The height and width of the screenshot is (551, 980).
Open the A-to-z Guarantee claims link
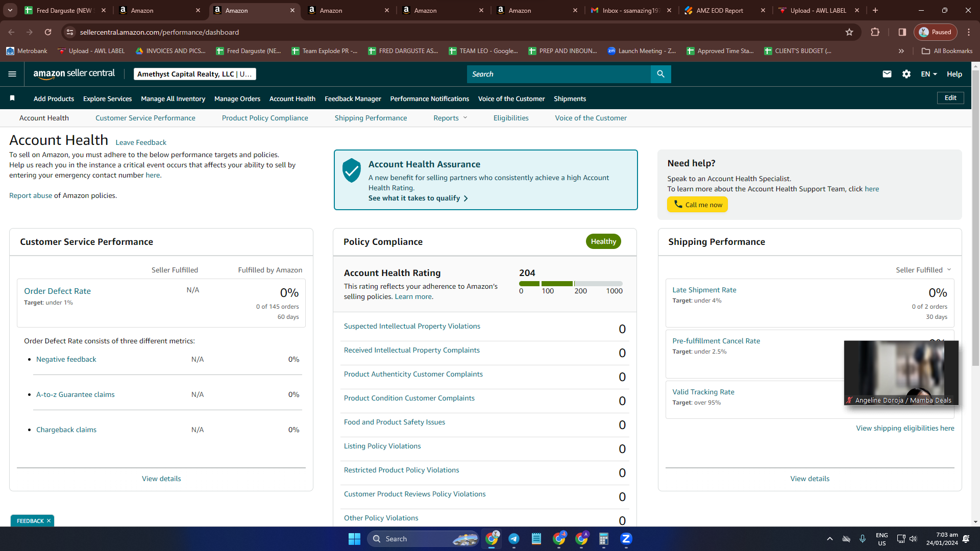click(76, 394)
